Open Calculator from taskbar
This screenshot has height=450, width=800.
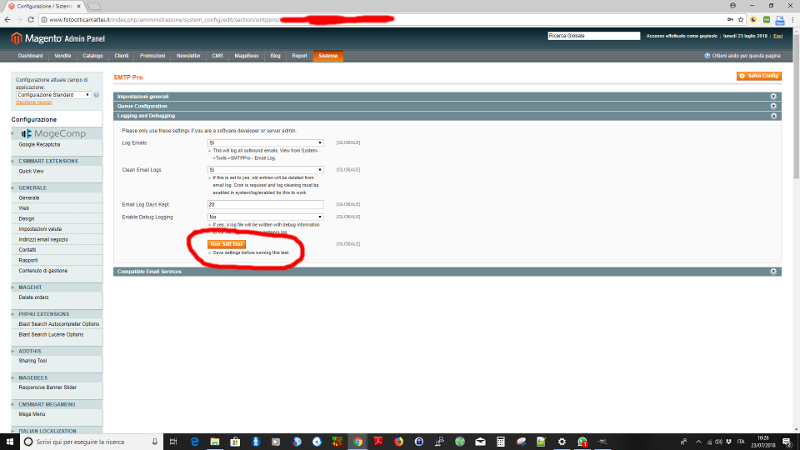click(501, 442)
